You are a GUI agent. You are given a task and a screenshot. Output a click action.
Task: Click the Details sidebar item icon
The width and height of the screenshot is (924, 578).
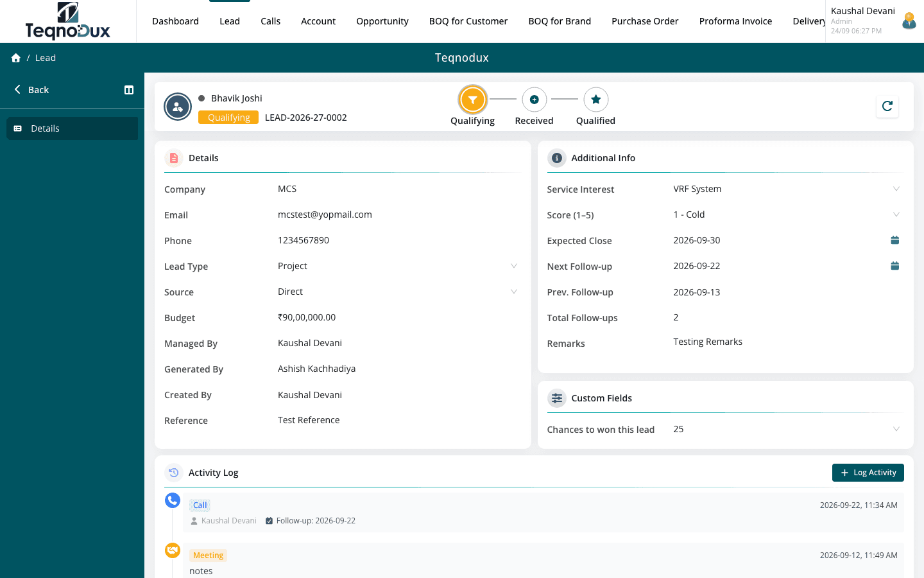[18, 128]
